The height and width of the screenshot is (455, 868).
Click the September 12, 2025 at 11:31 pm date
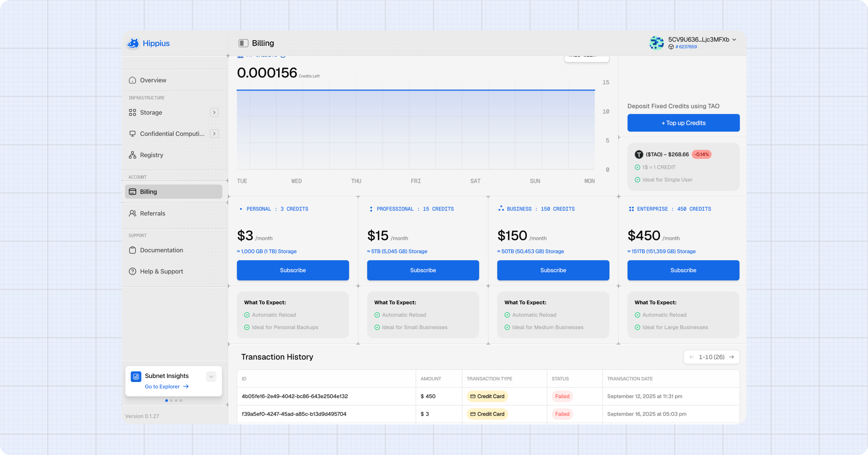coord(645,396)
